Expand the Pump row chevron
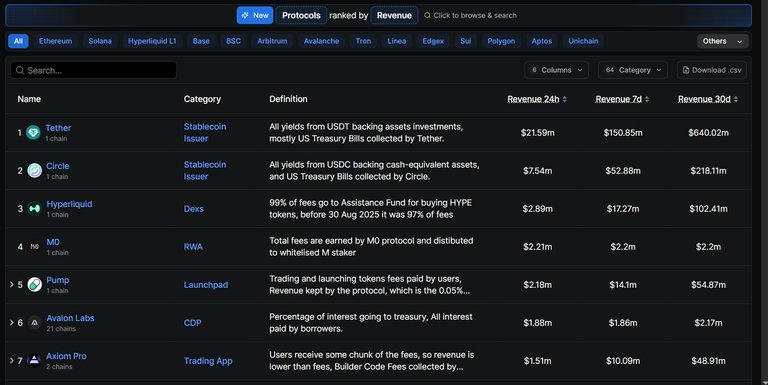 coord(11,284)
